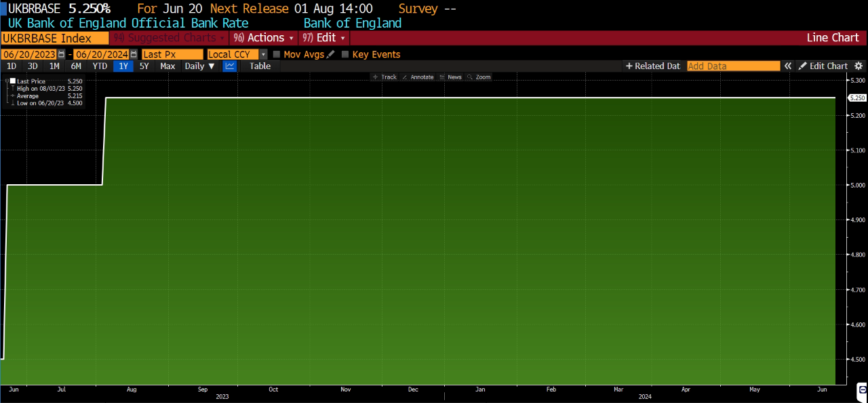This screenshot has width=868, height=403.
Task: Click the Bank of England source label
Action: (353, 23)
